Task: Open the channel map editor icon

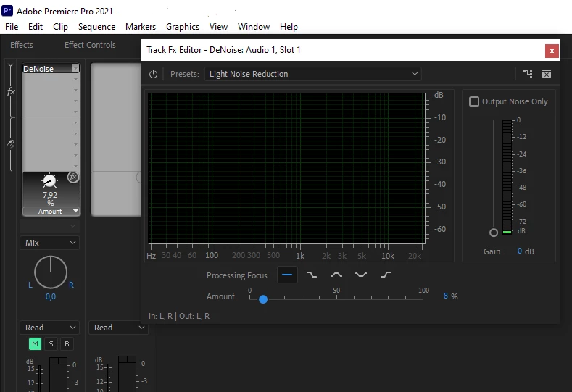Action: click(528, 74)
